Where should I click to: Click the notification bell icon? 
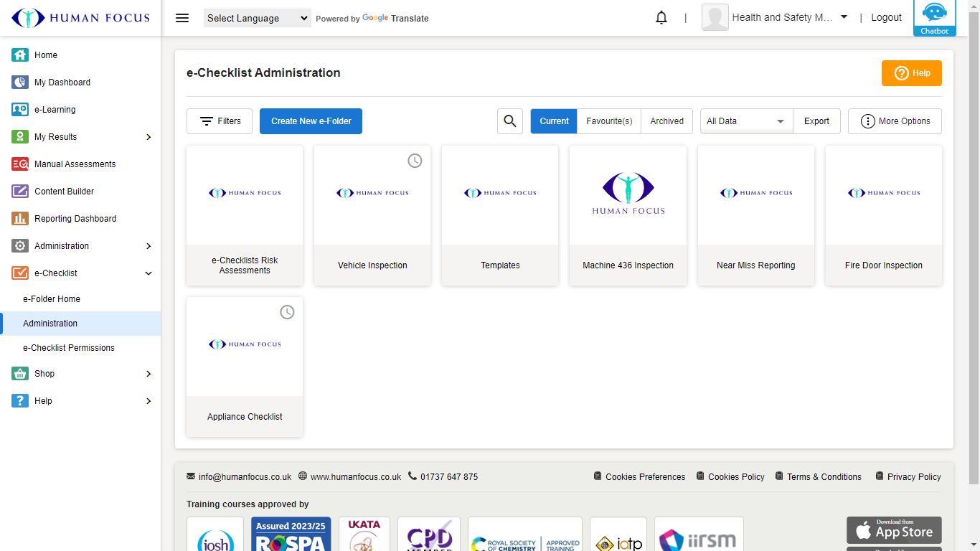pos(661,18)
